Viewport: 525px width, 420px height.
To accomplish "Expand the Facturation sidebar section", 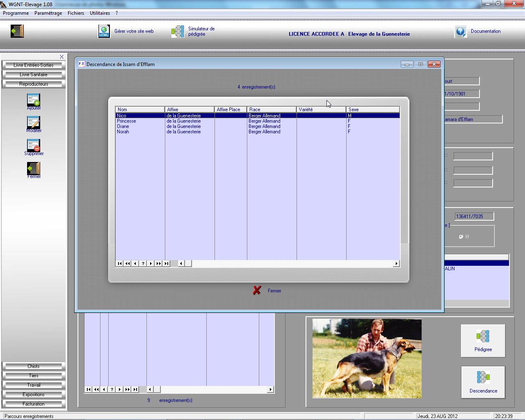I will coord(34,404).
